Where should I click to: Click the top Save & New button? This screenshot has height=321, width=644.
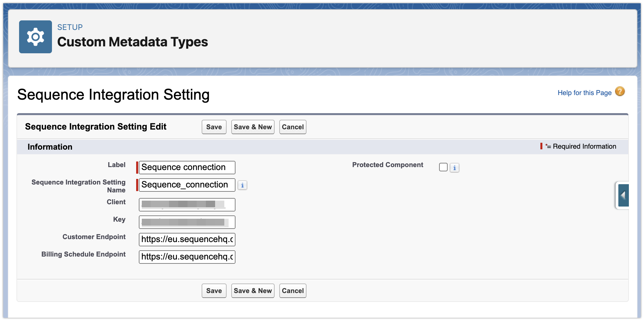253,127
